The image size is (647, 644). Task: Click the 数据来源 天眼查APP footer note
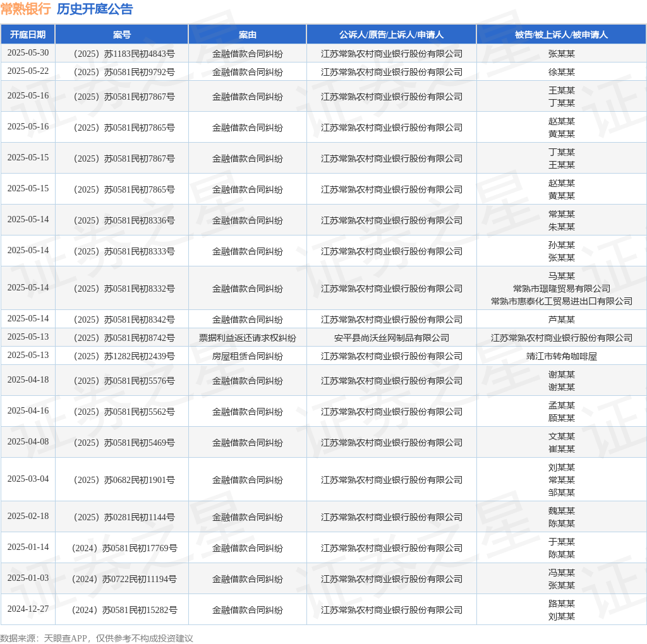click(97, 638)
